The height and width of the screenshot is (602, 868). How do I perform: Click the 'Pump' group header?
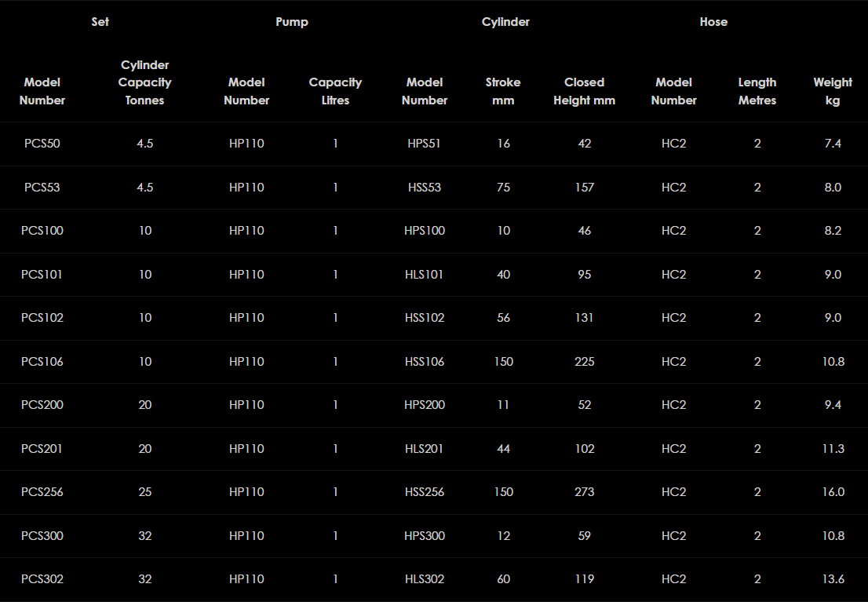pyautogui.click(x=291, y=22)
